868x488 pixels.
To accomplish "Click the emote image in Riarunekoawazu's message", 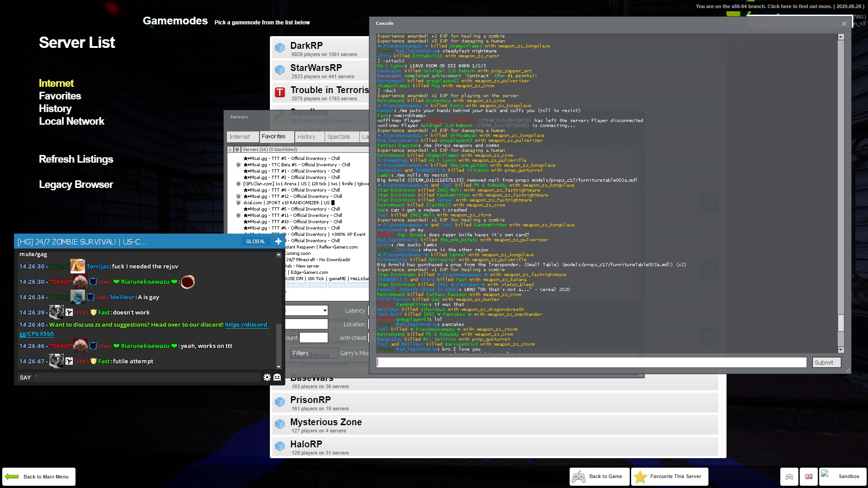I will coord(188,282).
